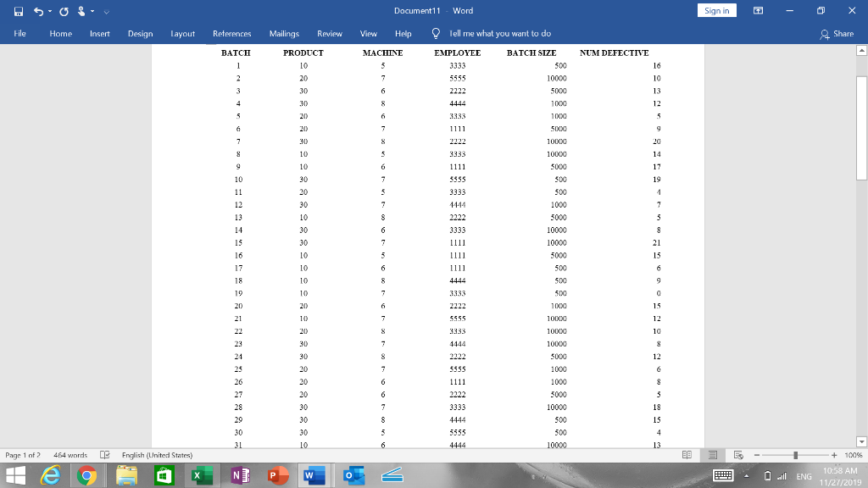Screen dimensions: 868x488
Task: Open the blue scanner-style taskbar app icon
Action: click(392, 475)
